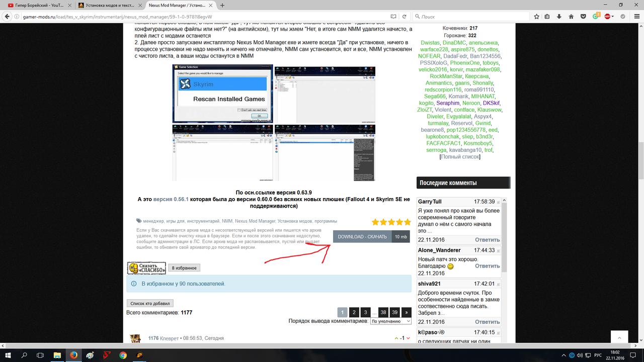The height and width of the screenshot is (362, 644).
Task: Go to comments page 3
Action: click(366, 312)
